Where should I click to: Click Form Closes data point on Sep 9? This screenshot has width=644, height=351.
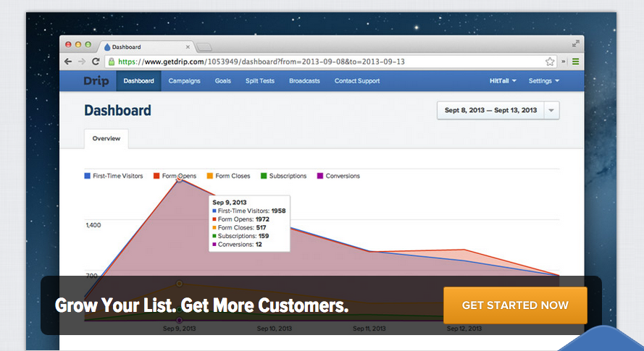tap(179, 283)
